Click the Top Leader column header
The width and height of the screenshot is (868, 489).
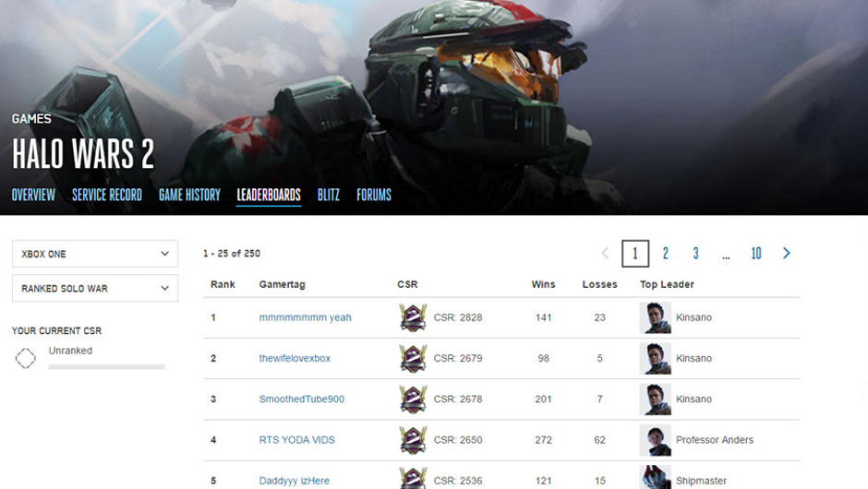click(x=667, y=284)
